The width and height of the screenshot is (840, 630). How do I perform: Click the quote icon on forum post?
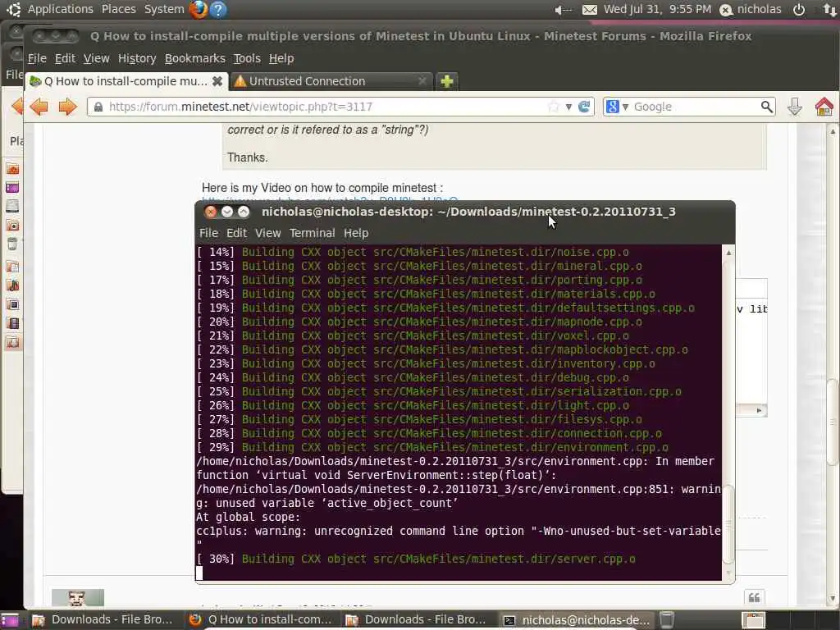755,598
